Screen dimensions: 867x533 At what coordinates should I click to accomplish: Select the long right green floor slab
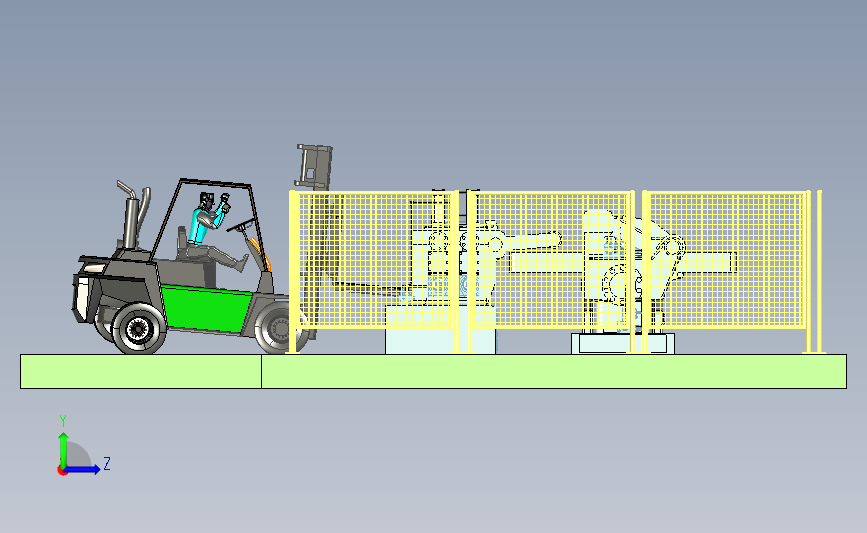click(x=554, y=372)
